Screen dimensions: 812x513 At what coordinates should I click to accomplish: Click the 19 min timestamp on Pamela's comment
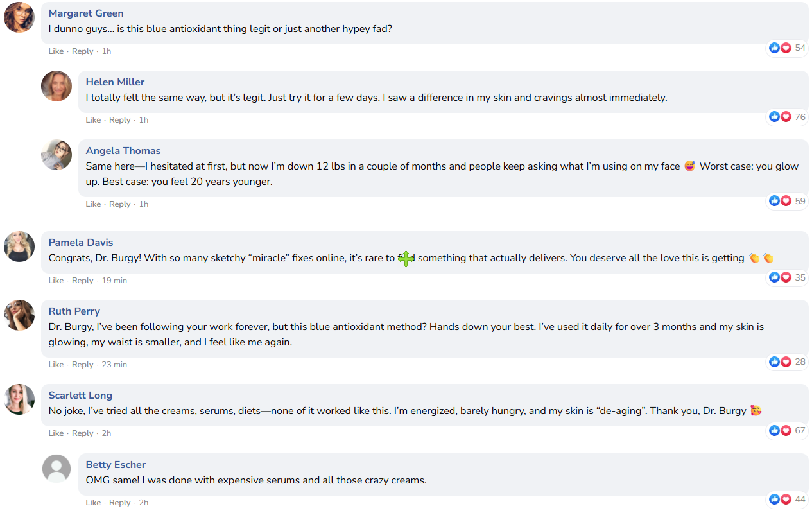tap(114, 281)
